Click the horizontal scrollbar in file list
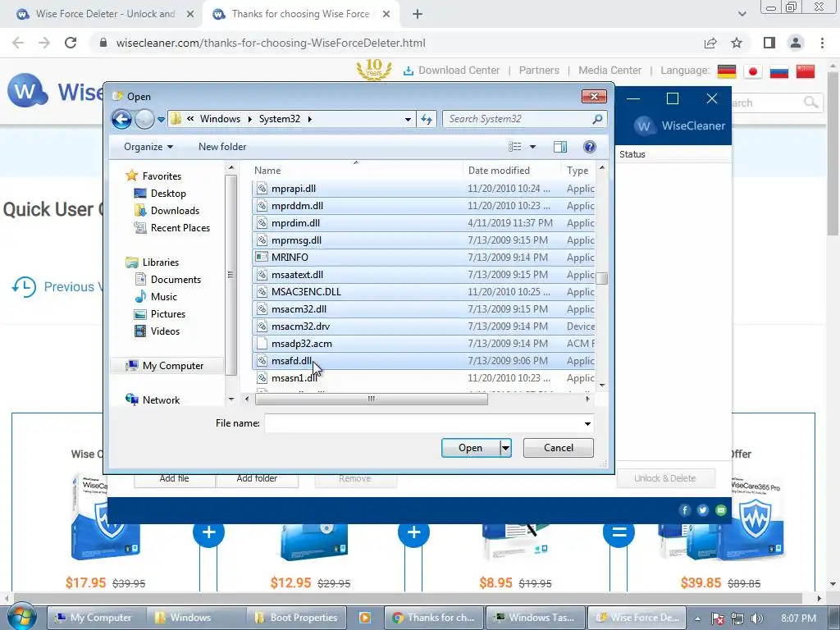This screenshot has height=630, width=840. click(x=372, y=399)
